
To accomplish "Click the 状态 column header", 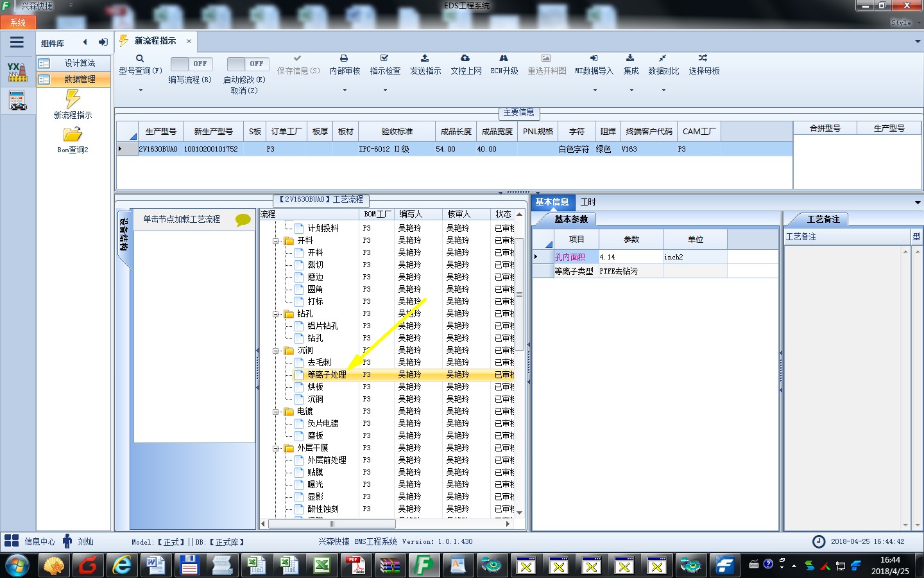I will coord(503,214).
